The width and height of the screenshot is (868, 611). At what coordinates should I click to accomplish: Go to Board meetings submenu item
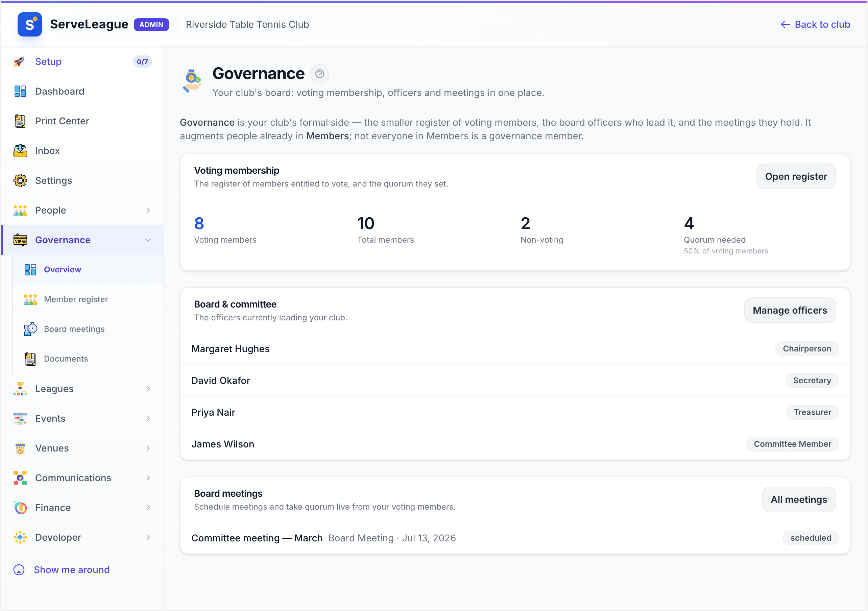click(x=88, y=329)
